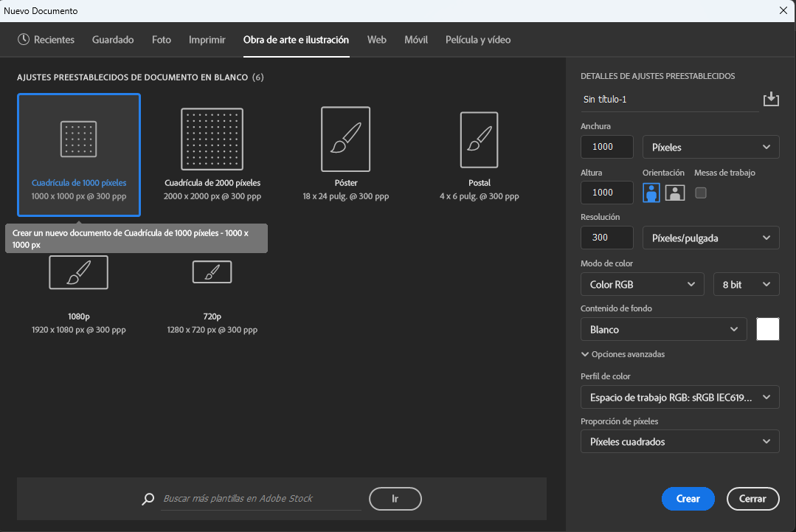Open the Píxeles cuadrados proportion dropdown
The height and width of the screenshot is (532, 796).
coord(679,442)
